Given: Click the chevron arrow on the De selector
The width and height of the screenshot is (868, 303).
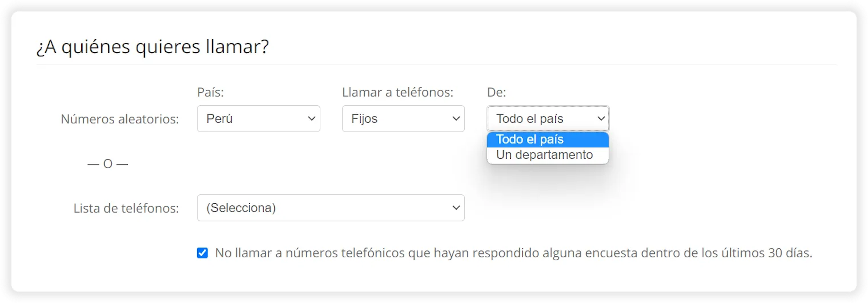Looking at the screenshot, I should pyautogui.click(x=601, y=119).
